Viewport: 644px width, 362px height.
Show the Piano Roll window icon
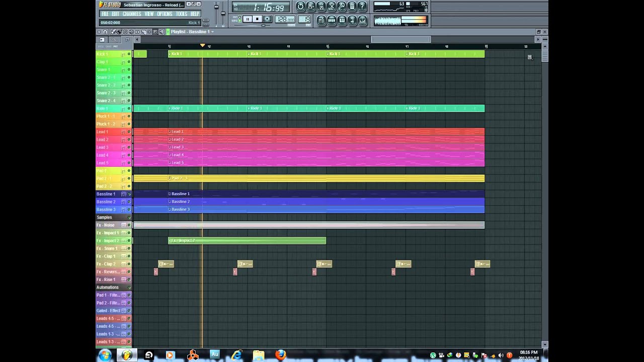342,21
